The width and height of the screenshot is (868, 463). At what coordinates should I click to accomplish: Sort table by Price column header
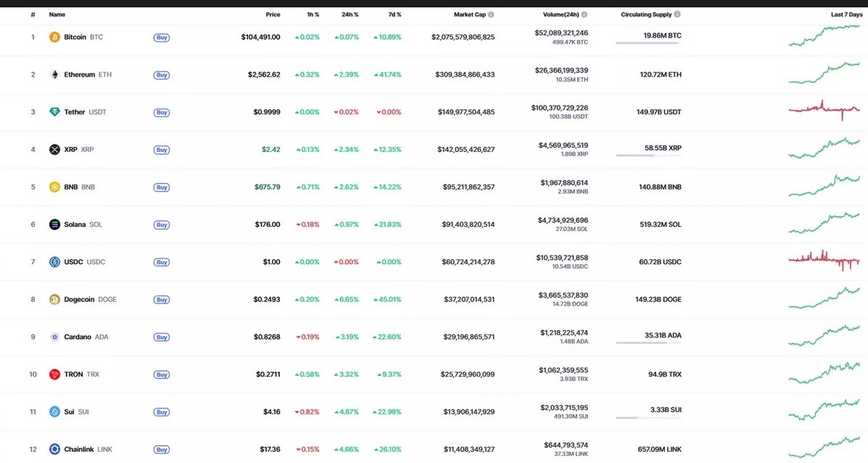click(273, 15)
